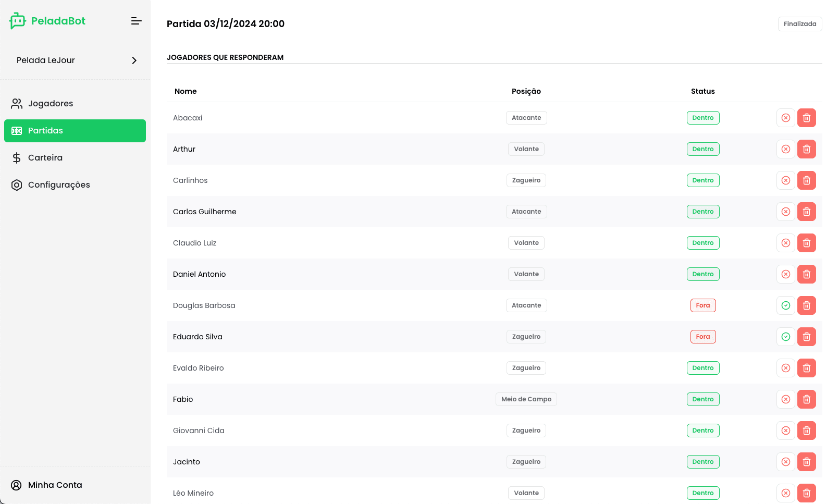Viewport: 839px width, 504px height.
Task: Open the Pelada LeJour chevron arrow
Action: click(x=134, y=60)
